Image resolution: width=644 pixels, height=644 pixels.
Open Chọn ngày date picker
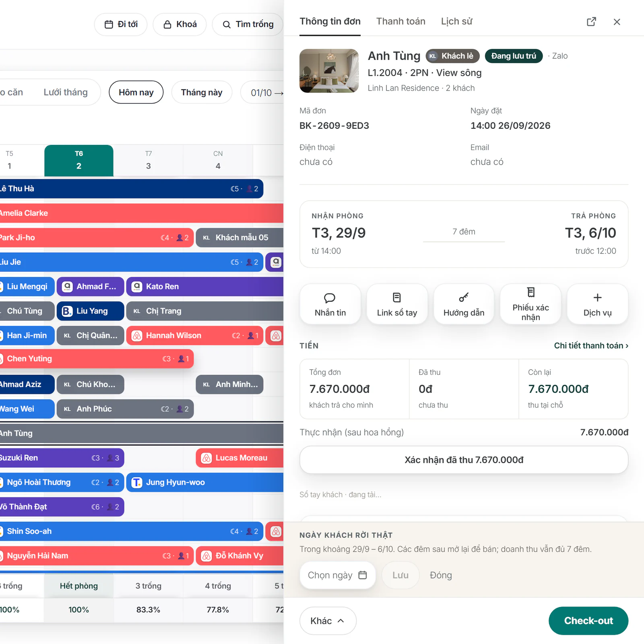337,575
